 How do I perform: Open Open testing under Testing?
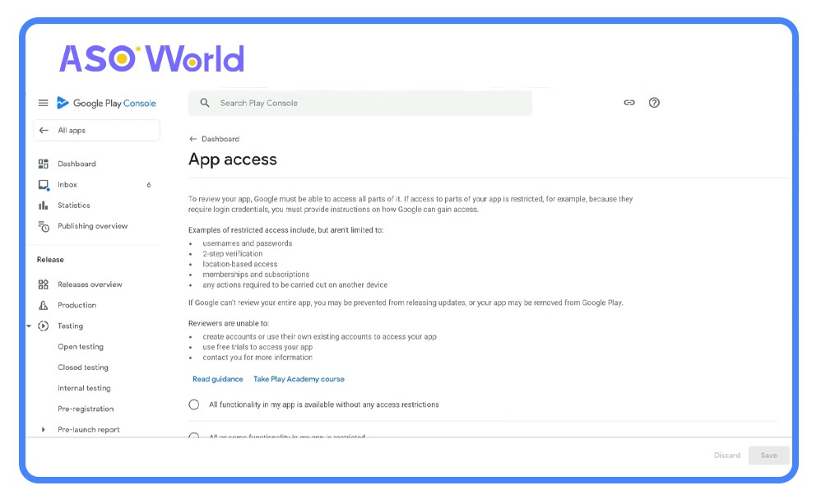[81, 346]
